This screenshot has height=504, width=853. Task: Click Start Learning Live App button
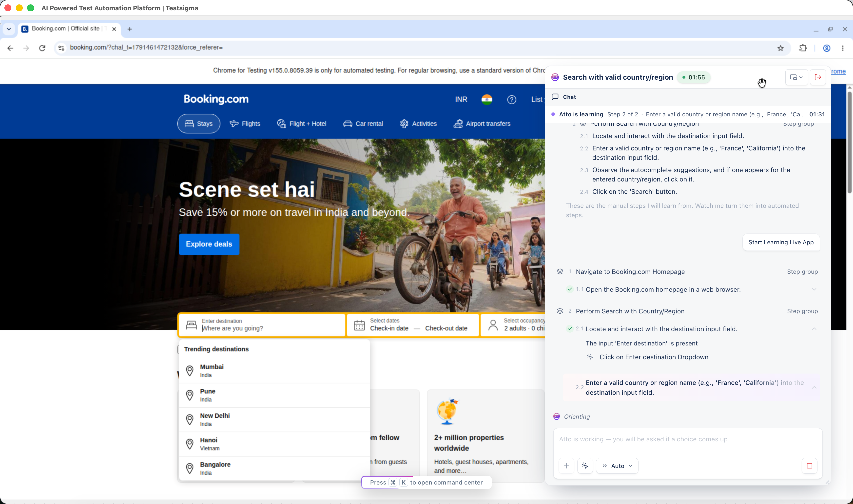pos(781,242)
